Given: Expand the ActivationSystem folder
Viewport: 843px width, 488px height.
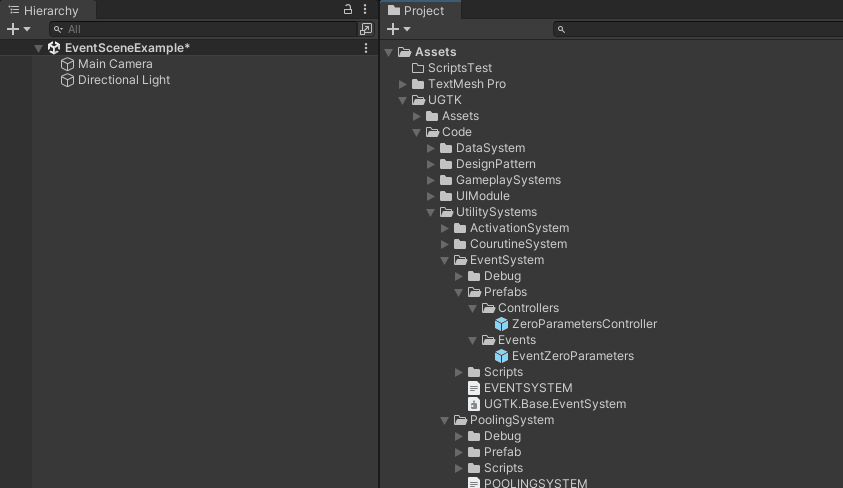Looking at the screenshot, I should (445, 228).
